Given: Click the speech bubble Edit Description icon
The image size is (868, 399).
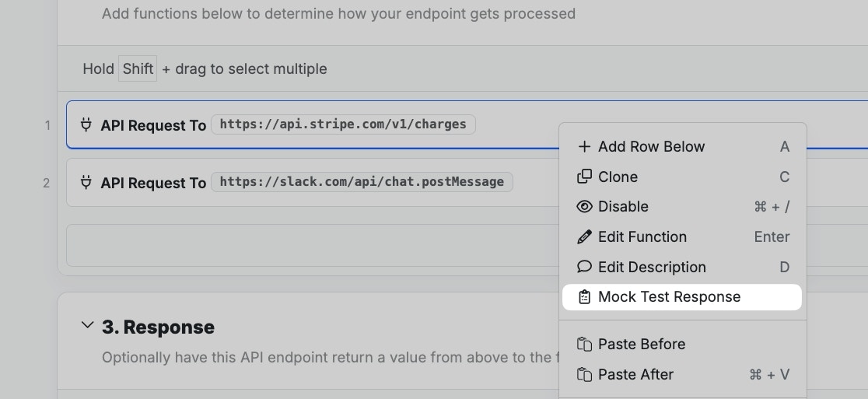Looking at the screenshot, I should (x=584, y=267).
